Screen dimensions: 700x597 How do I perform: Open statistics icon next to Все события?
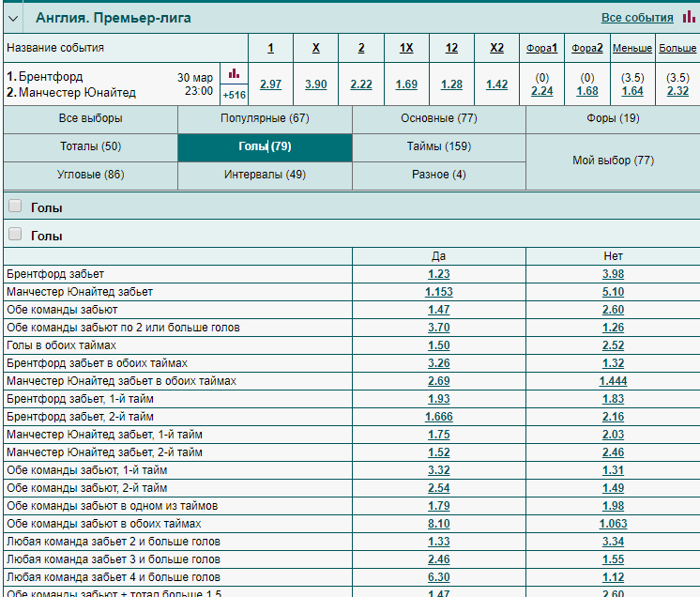(689, 17)
